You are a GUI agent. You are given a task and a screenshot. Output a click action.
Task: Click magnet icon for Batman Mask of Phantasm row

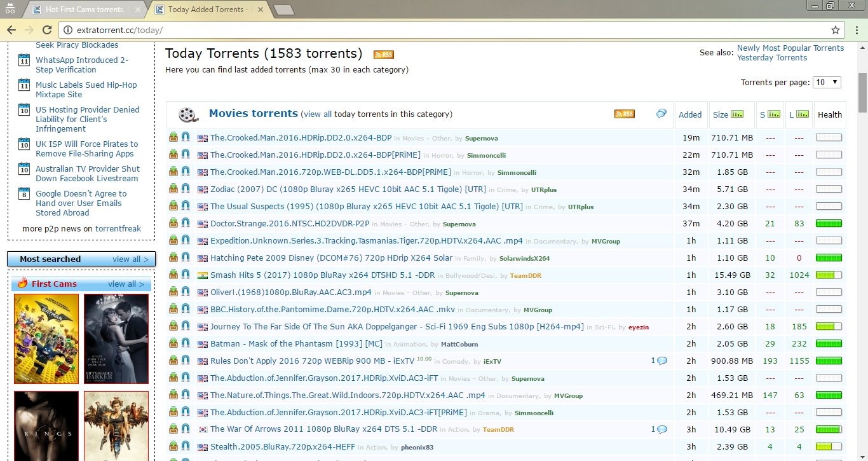[186, 343]
